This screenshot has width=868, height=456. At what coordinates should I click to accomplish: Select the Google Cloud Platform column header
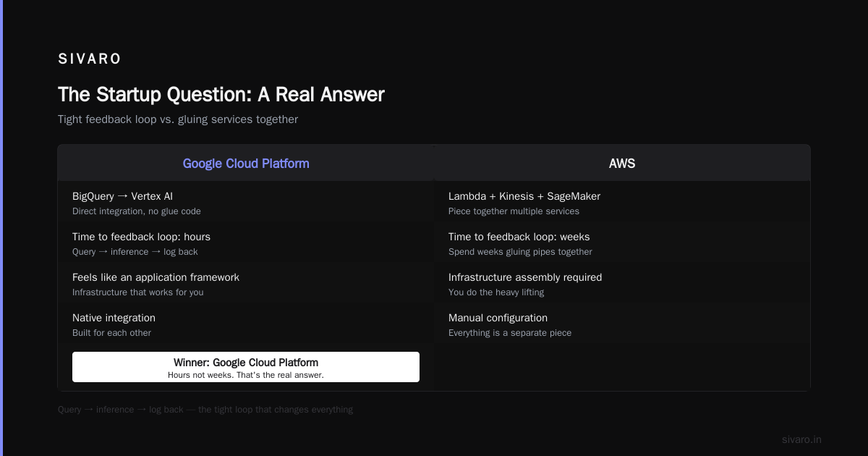pos(246,164)
